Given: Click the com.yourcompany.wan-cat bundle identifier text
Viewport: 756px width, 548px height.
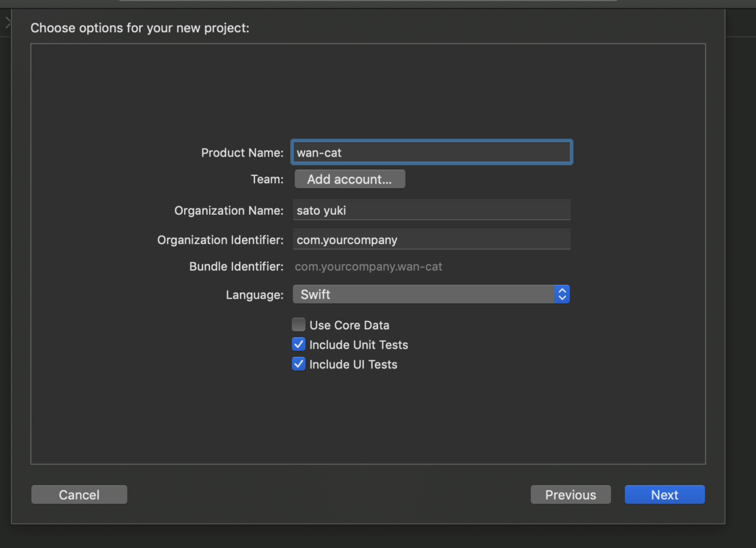Looking at the screenshot, I should click(368, 267).
